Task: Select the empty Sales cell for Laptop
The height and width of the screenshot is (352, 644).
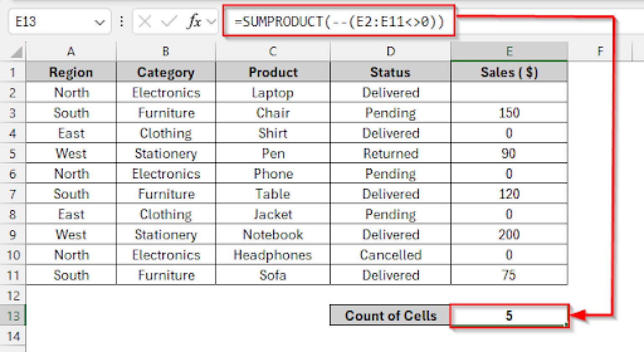Action: (509, 93)
